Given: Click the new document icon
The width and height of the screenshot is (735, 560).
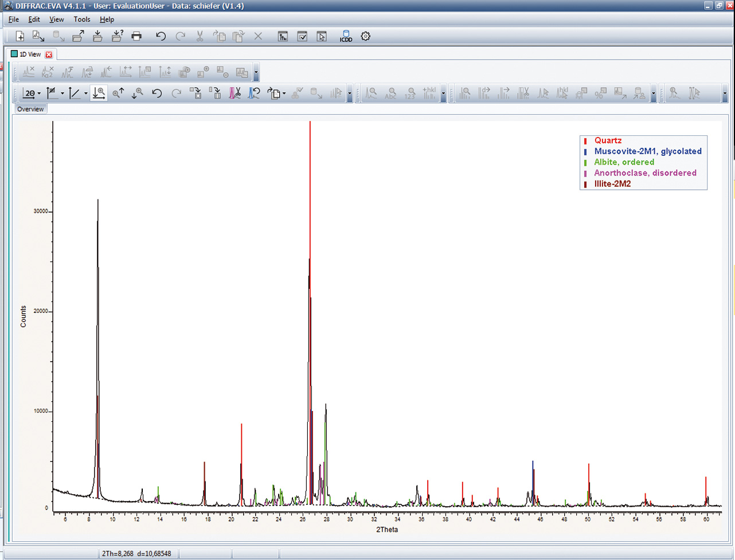Looking at the screenshot, I should click(x=20, y=36).
